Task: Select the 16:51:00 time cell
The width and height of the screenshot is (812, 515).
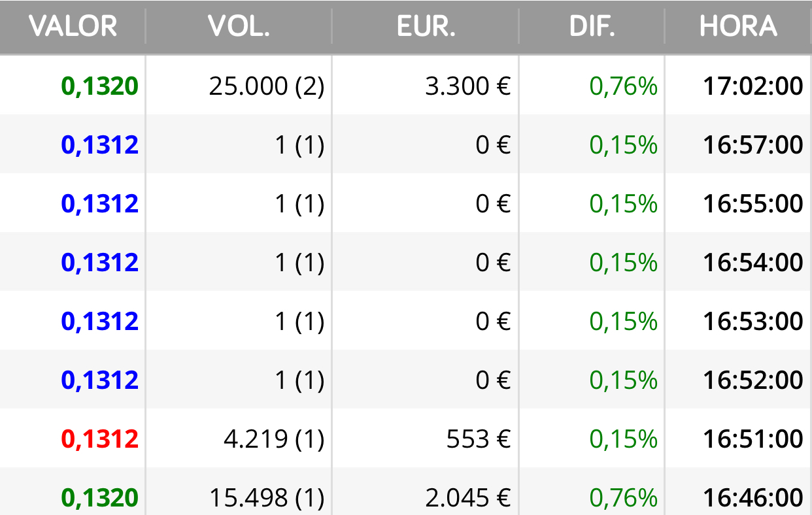Action: (x=753, y=439)
